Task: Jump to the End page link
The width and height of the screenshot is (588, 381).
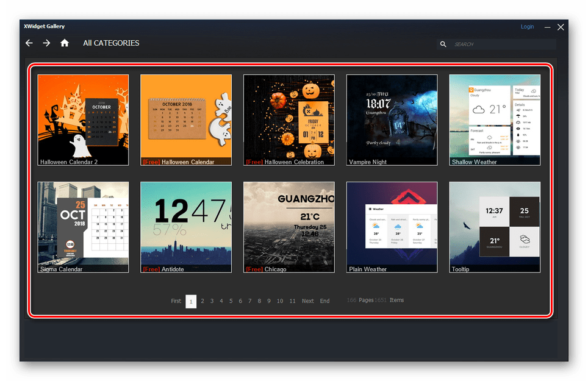Action: point(325,301)
